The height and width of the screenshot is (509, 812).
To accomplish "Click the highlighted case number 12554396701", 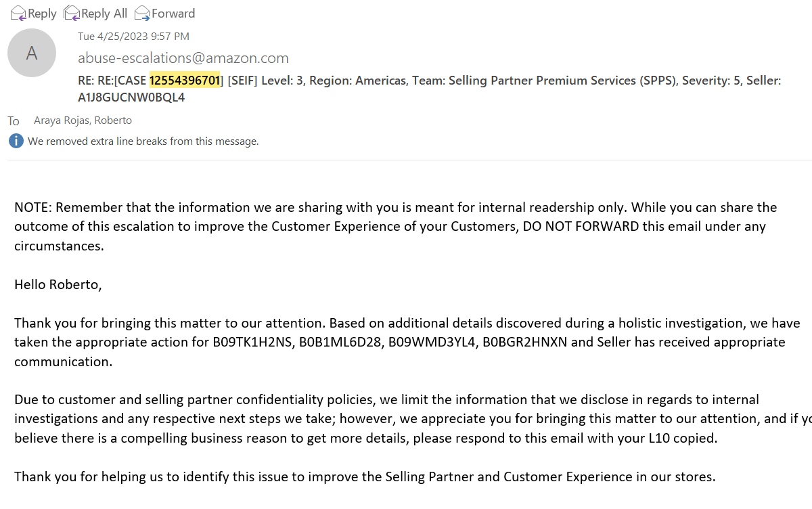I will click(x=185, y=81).
